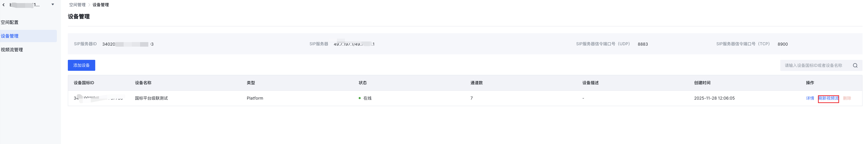Viewport: 868px width, 144px height.
Task: Click the 空间管理 breadcrumb link
Action: [x=77, y=5]
